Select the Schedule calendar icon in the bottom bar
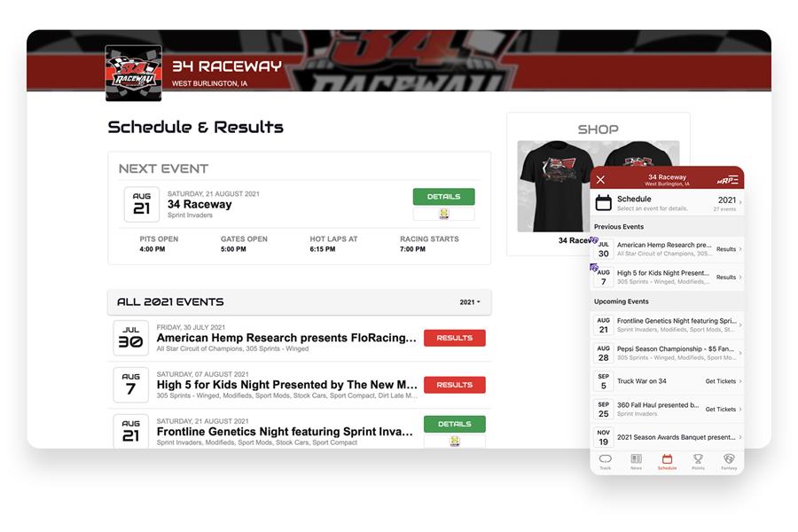This screenshot has width=798, height=532. click(x=667, y=462)
